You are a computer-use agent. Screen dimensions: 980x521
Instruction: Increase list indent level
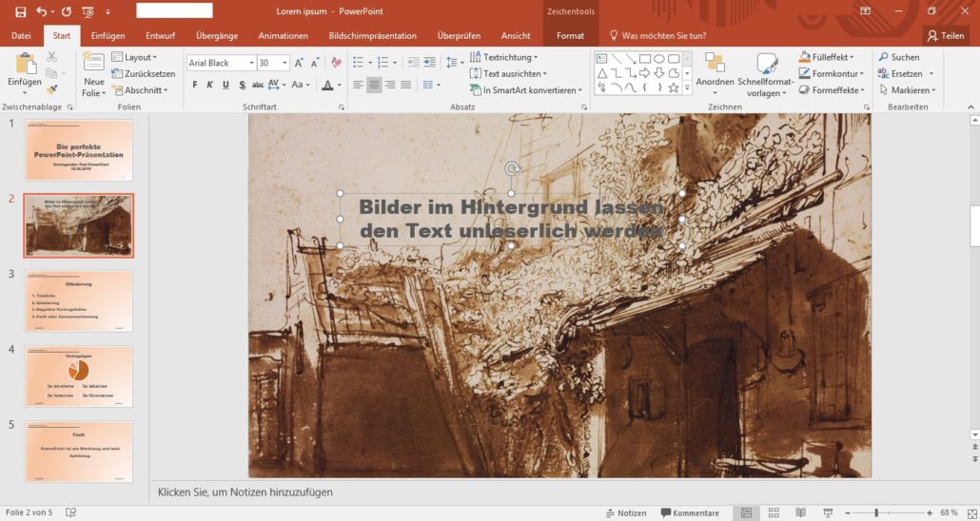coord(429,63)
